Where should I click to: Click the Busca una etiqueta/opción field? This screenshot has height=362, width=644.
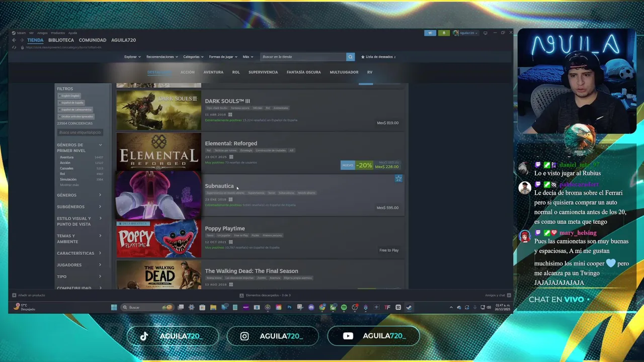tap(80, 132)
